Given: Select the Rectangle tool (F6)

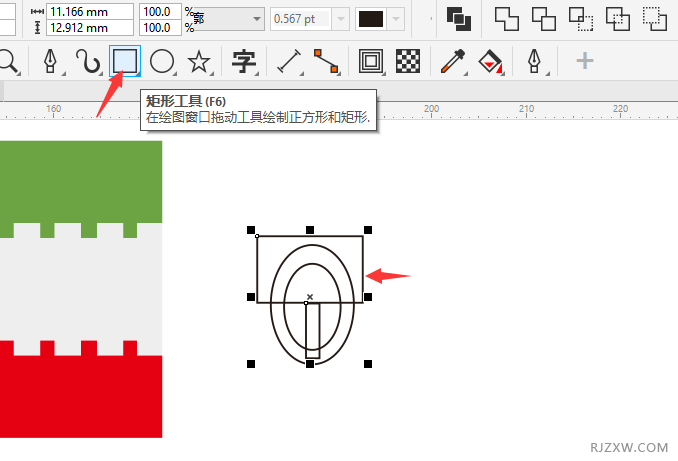Looking at the screenshot, I should [x=125, y=61].
